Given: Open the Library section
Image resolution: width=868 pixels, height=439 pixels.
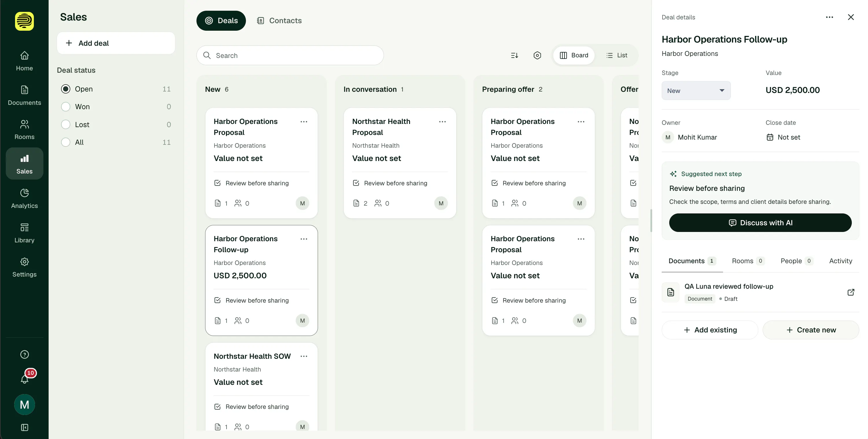Looking at the screenshot, I should point(24,233).
